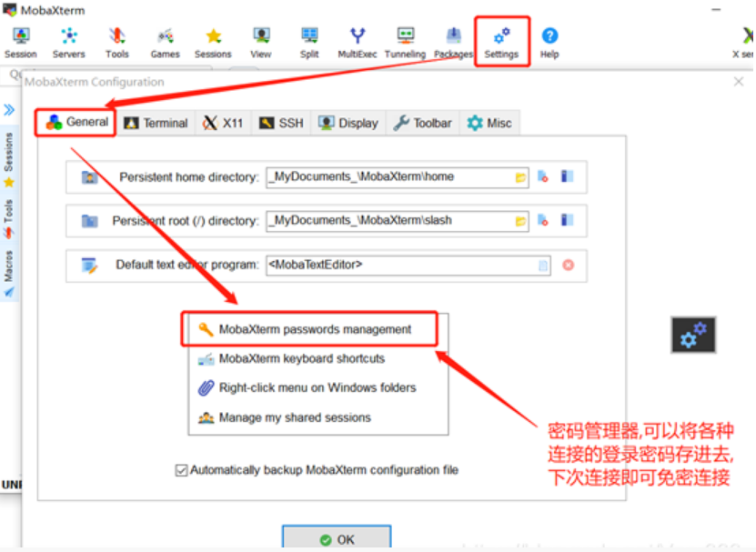Clear the default text editor setting
This screenshot has width=756, height=552.
pyautogui.click(x=568, y=266)
